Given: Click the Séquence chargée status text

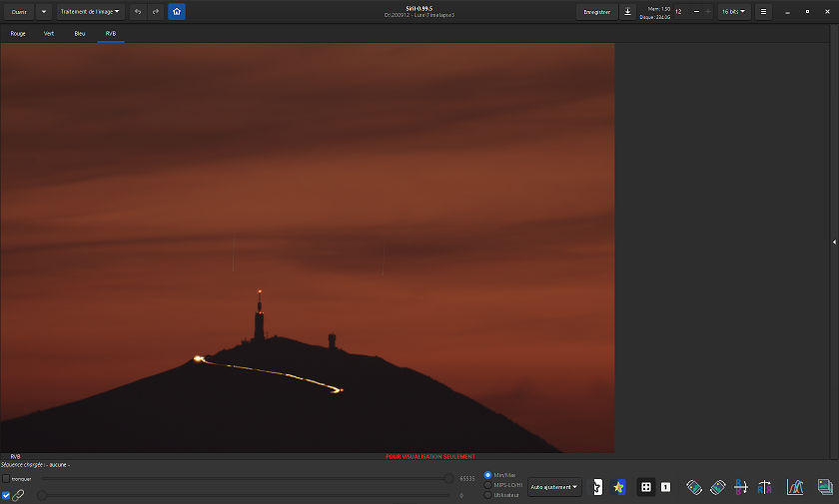Looking at the screenshot, I should coord(36,465).
